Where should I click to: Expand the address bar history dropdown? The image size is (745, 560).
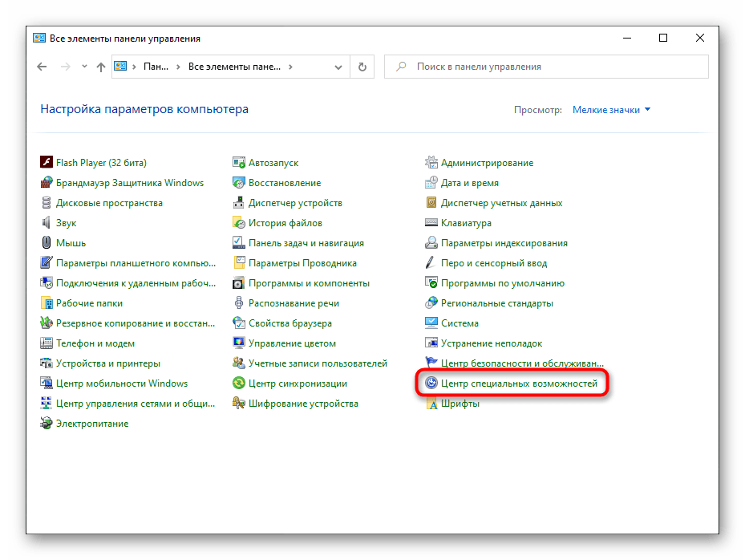click(x=338, y=67)
